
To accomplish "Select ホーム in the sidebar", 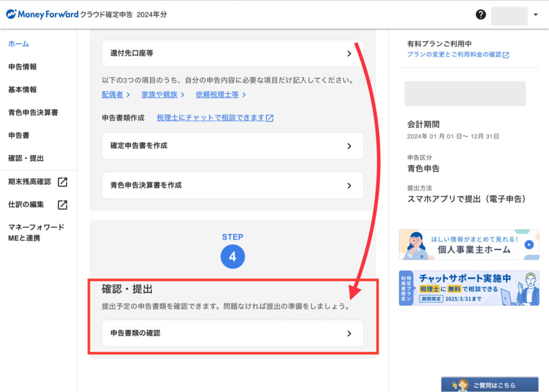I will click(x=19, y=44).
